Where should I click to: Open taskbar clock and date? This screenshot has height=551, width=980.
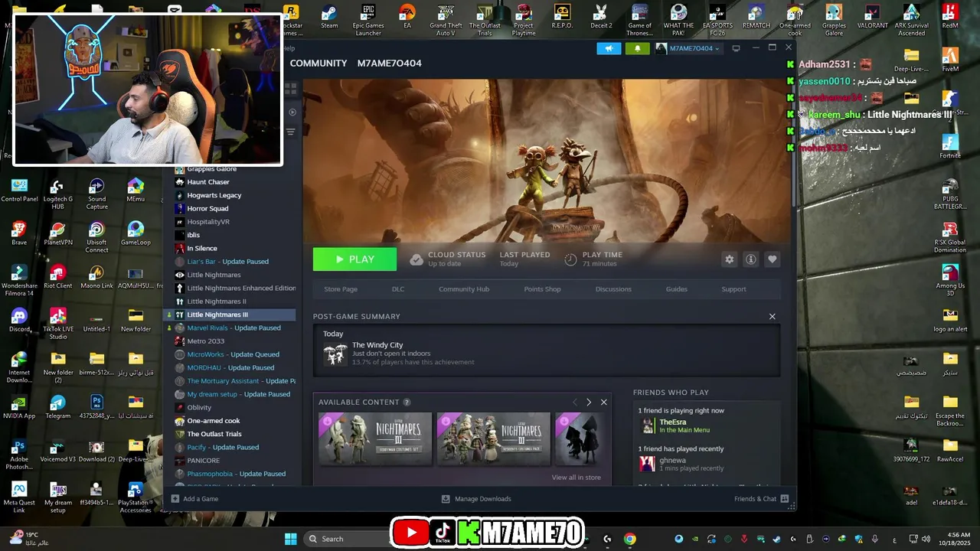point(959,539)
